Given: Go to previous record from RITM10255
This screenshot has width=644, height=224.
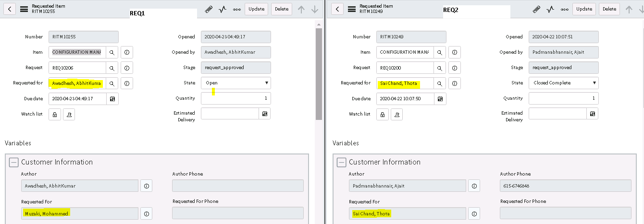Looking at the screenshot, I should coord(301,9).
